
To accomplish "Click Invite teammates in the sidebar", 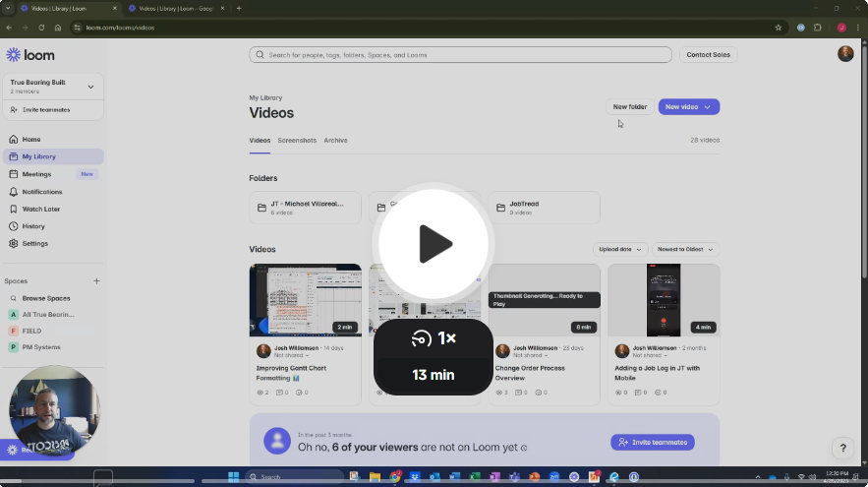I will (x=53, y=110).
